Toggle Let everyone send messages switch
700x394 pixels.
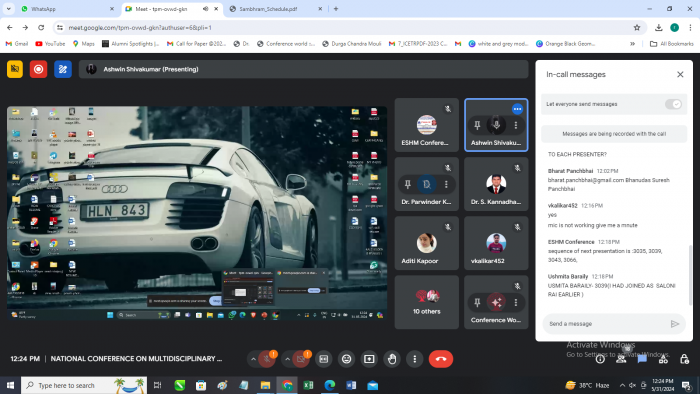[673, 104]
